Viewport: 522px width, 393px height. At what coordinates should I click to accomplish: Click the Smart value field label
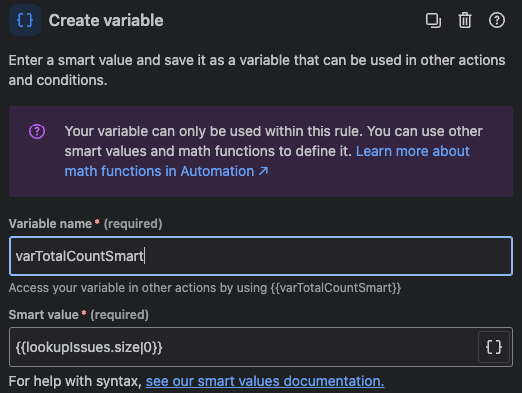[44, 315]
